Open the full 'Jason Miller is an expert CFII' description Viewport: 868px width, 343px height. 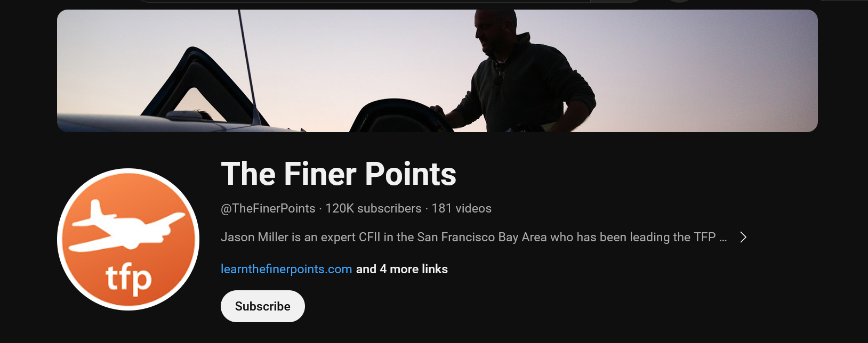point(468,237)
